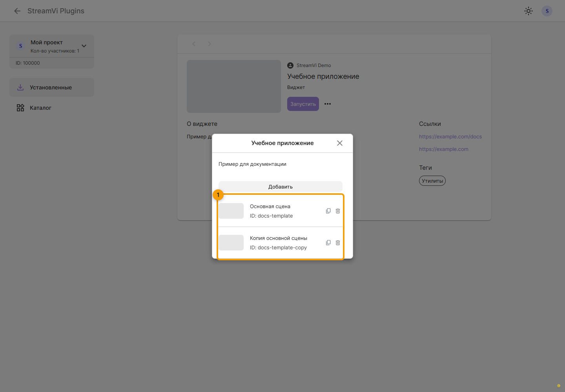Copy the Основная сцена entry
The height and width of the screenshot is (392, 565).
[x=328, y=211]
